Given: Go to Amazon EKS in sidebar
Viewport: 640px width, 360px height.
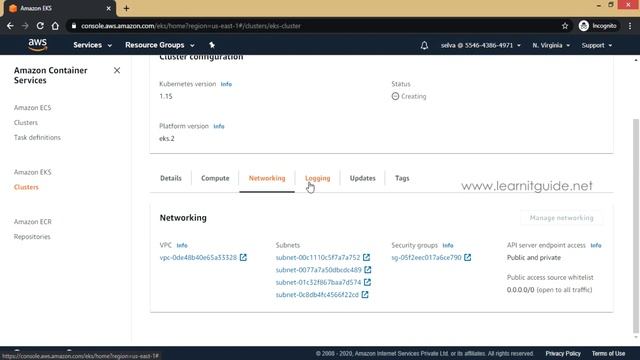Looking at the screenshot, I should click(x=33, y=172).
